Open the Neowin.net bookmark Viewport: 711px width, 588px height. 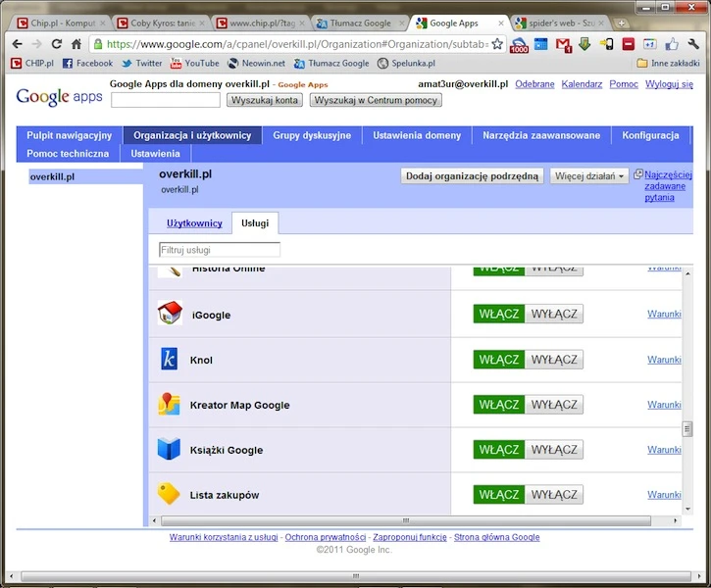[x=257, y=64]
